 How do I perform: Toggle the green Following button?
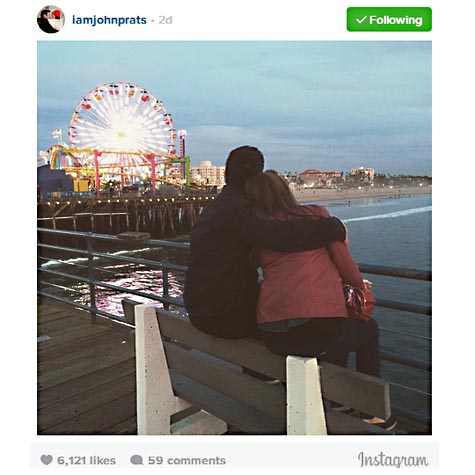pos(389,20)
